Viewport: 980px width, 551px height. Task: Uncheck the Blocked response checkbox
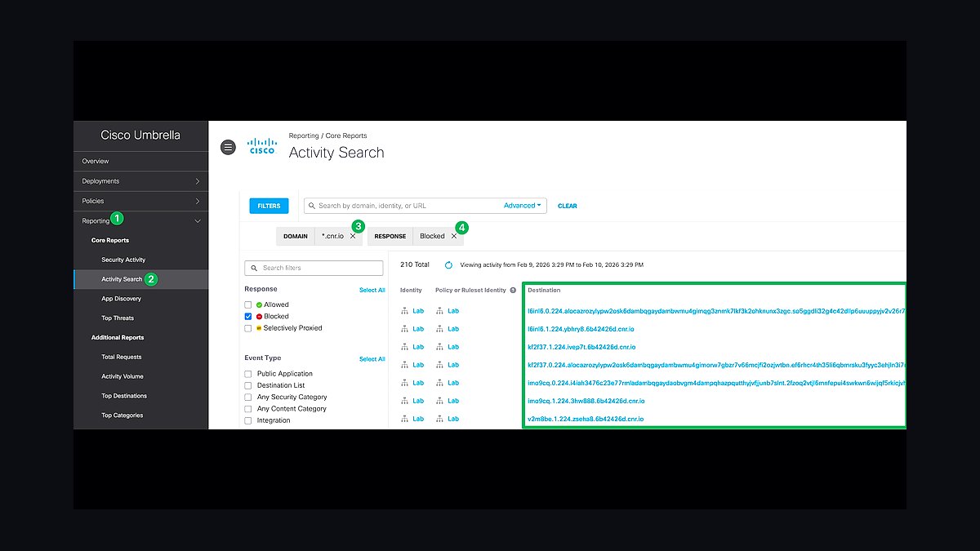click(x=248, y=316)
